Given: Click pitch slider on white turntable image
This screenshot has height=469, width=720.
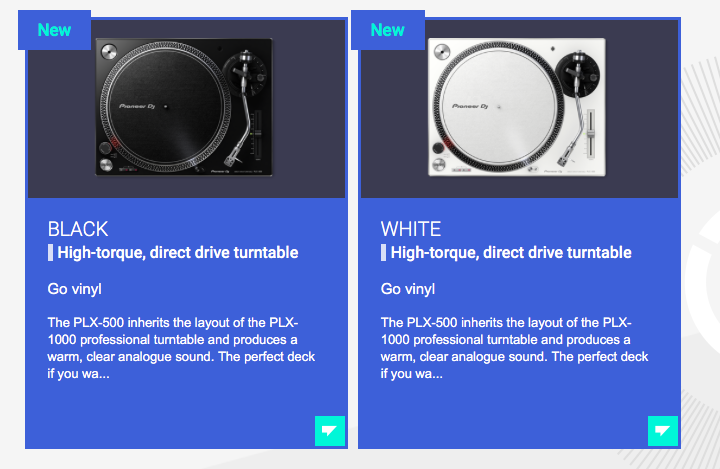Looking at the screenshot, I should point(591,135).
